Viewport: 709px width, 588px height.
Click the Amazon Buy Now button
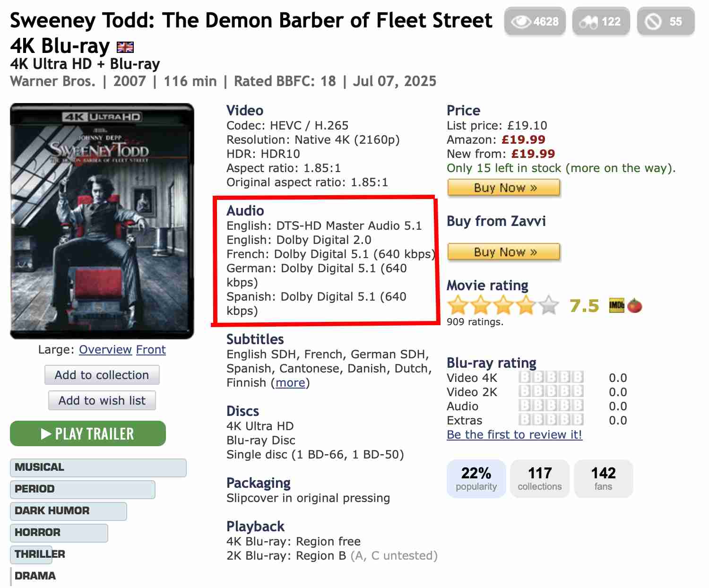(x=504, y=188)
